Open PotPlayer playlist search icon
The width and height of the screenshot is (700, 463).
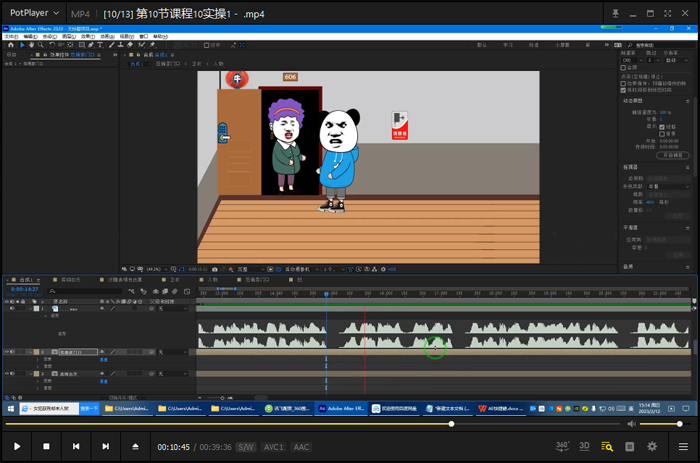tap(607, 446)
